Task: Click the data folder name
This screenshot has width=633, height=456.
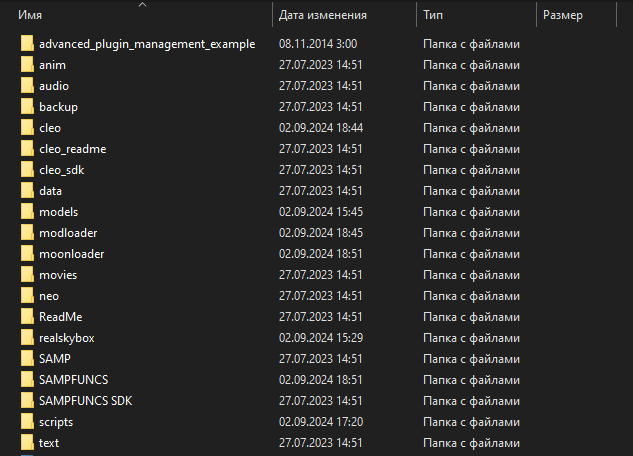Action: pyautogui.click(x=51, y=191)
